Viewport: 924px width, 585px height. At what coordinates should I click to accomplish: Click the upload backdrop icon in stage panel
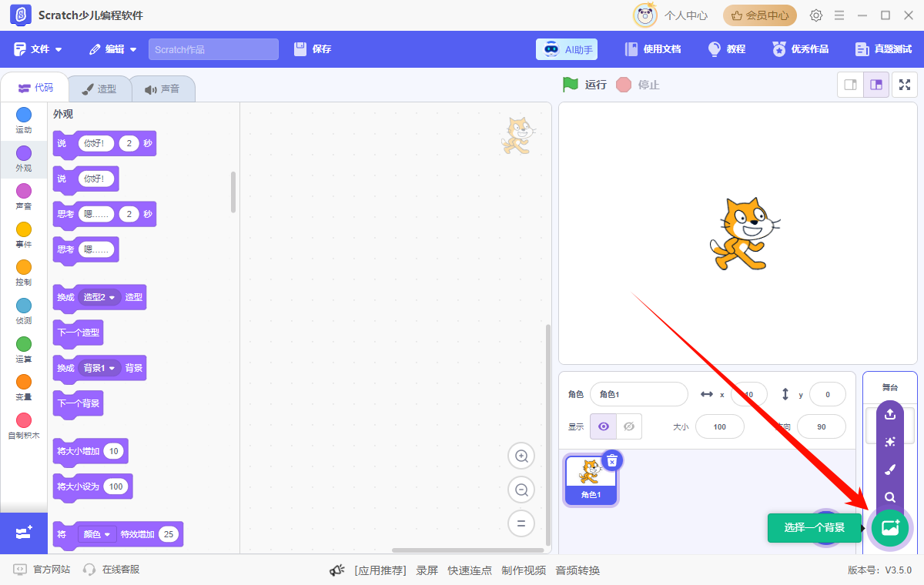(889, 414)
